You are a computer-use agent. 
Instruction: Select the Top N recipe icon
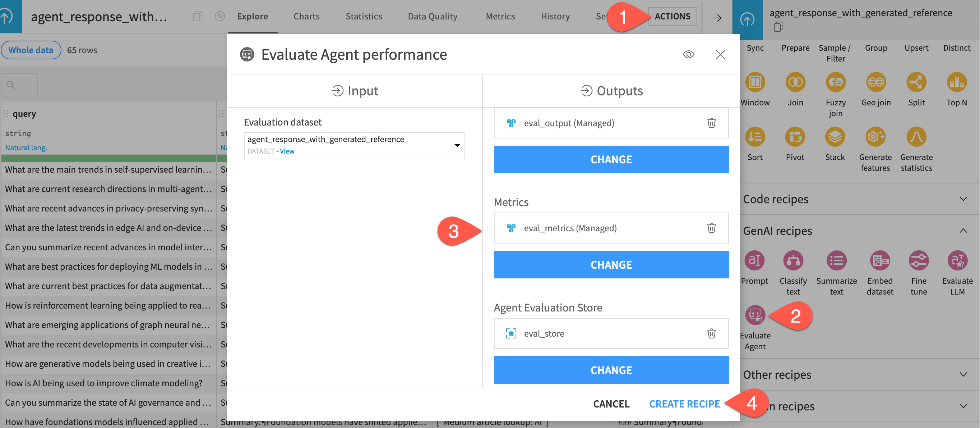coord(956,82)
